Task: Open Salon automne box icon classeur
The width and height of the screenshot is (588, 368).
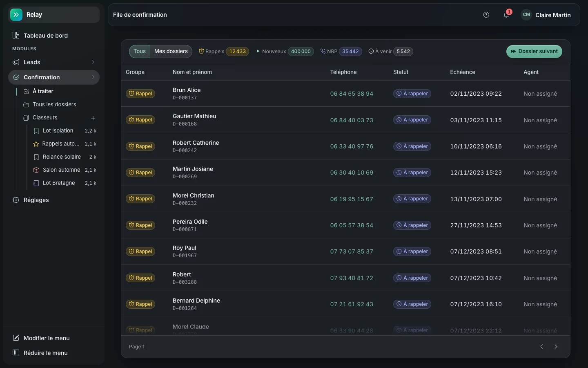Action: click(65, 170)
